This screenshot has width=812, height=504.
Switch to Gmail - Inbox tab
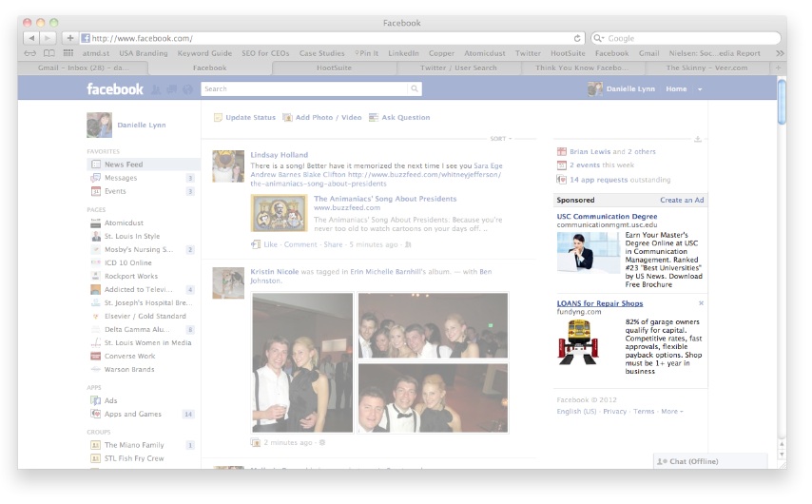(x=84, y=68)
